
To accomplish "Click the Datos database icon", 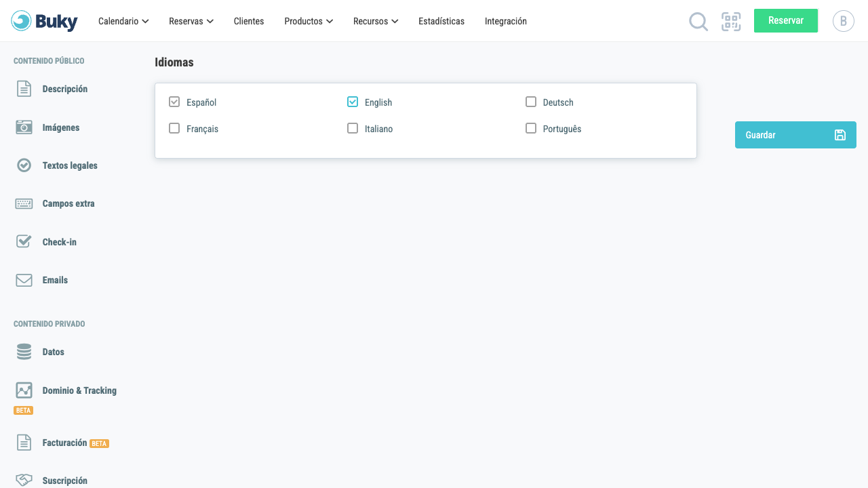I will click(24, 352).
